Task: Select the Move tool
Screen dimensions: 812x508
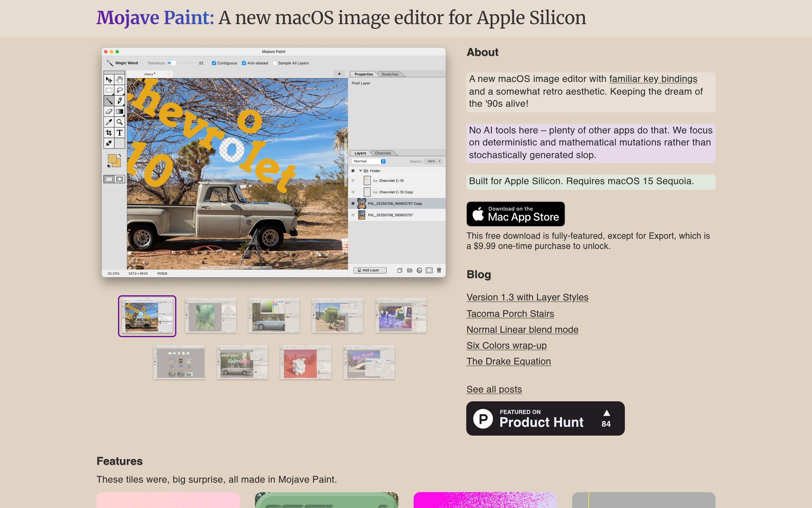Action: click(109, 80)
